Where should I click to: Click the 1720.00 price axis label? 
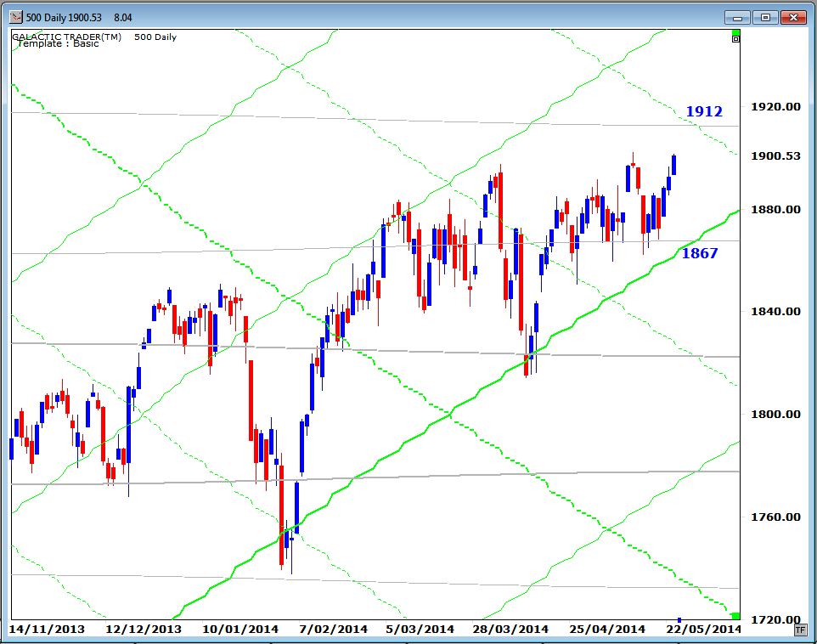(x=775, y=619)
